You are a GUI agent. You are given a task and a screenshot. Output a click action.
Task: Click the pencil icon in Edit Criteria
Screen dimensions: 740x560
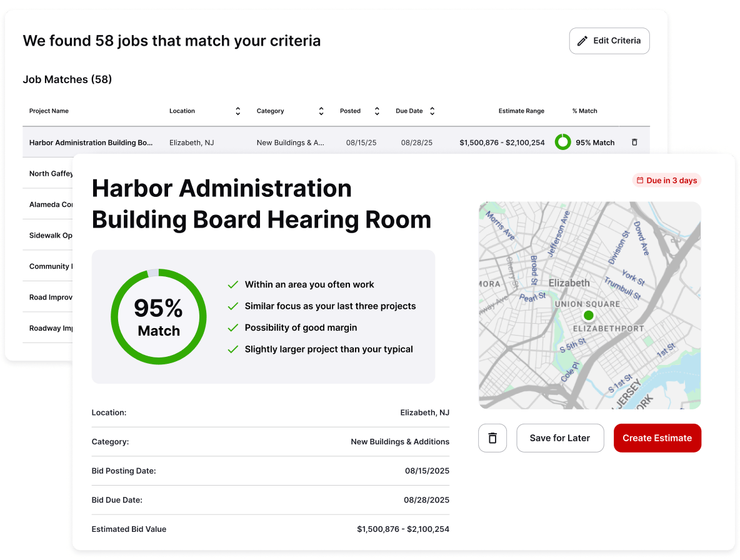582,41
